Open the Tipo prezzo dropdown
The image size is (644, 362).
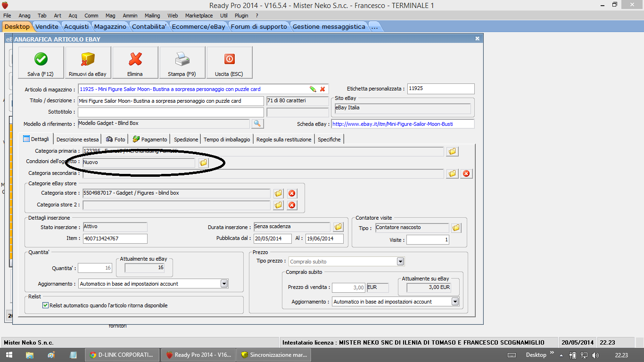400,262
